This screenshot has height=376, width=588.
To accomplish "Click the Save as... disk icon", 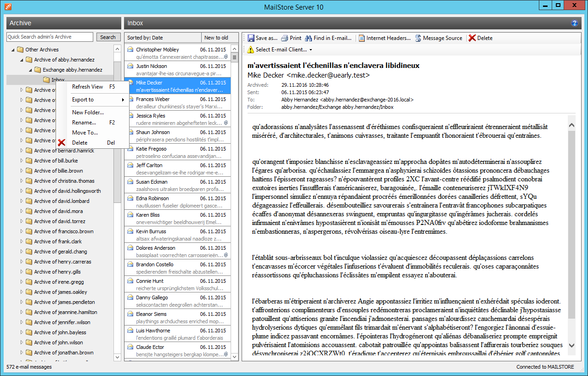I will point(251,38).
